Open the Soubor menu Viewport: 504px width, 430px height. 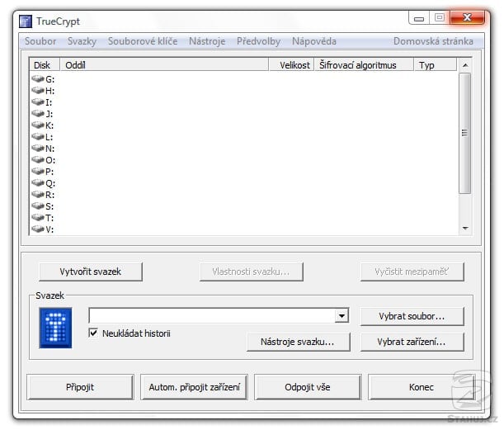pos(40,41)
